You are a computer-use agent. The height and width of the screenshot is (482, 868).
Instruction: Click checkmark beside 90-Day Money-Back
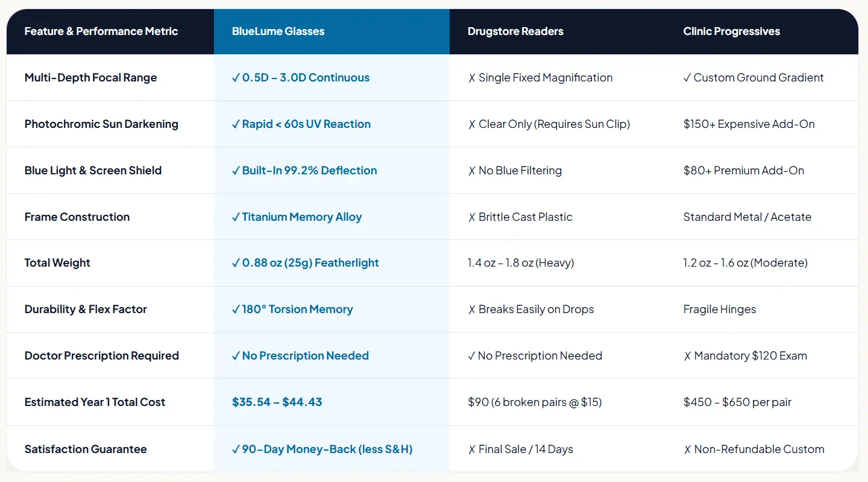tap(236, 449)
